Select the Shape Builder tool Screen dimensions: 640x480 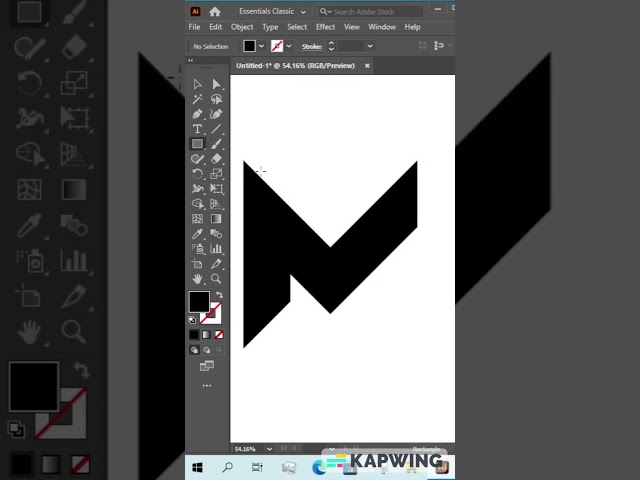tap(198, 204)
